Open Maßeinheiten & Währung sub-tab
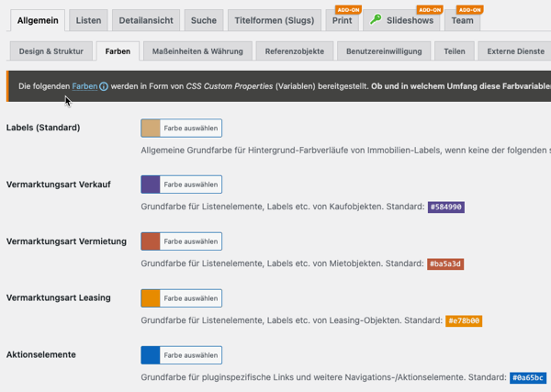The height and width of the screenshot is (392, 551). pos(197,51)
